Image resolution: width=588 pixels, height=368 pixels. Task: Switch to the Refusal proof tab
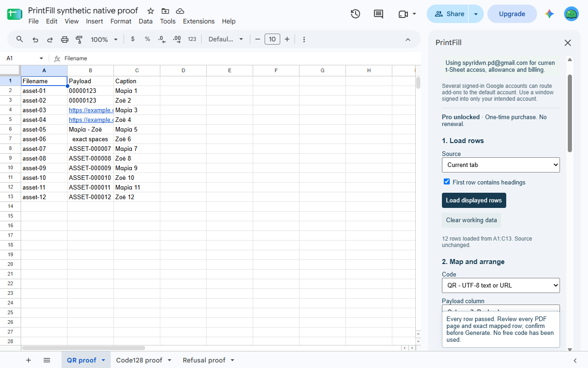pos(204,360)
